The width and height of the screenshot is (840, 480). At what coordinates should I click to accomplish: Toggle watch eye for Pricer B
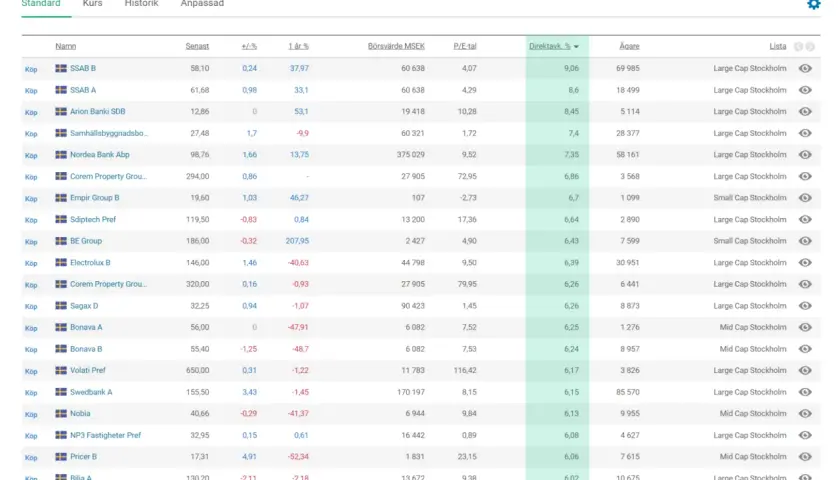tap(805, 456)
